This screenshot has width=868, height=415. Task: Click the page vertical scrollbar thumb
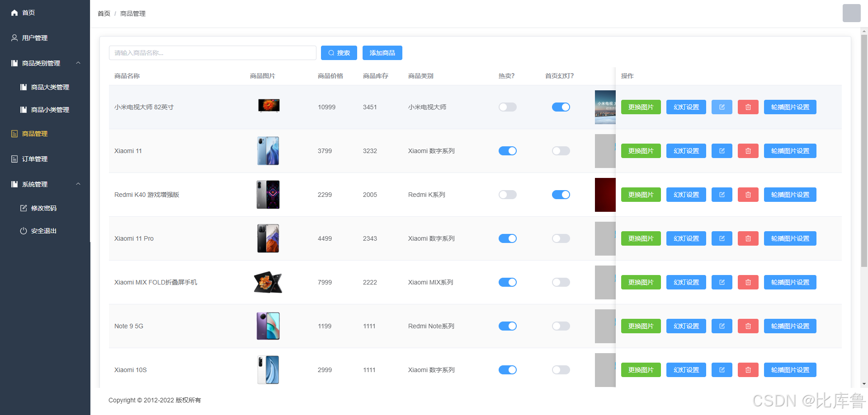click(x=864, y=151)
